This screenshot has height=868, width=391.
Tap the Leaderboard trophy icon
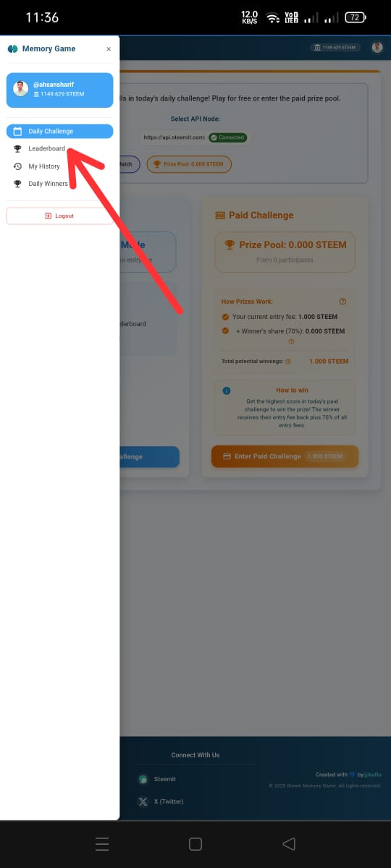[17, 148]
